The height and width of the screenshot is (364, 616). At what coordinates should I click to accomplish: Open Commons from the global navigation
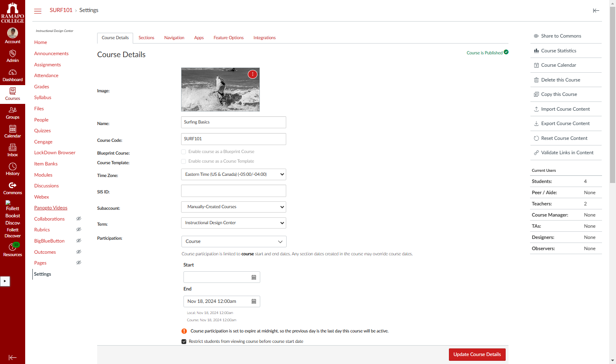[x=12, y=188]
